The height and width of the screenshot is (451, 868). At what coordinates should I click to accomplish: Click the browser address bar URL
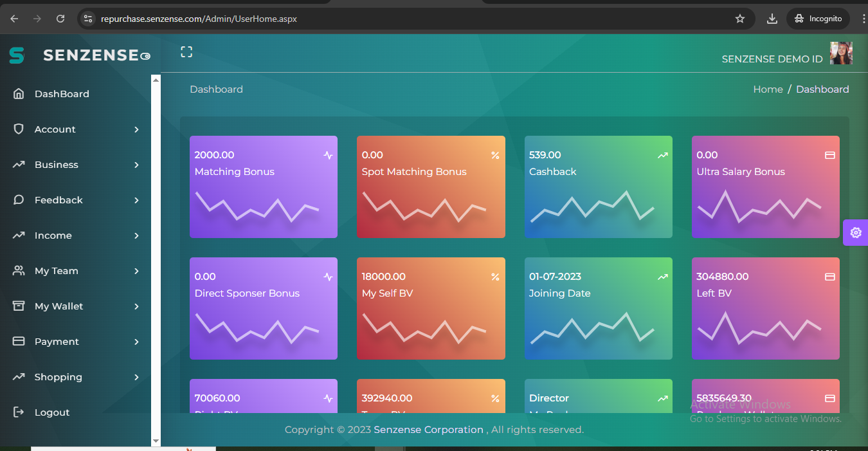[199, 19]
